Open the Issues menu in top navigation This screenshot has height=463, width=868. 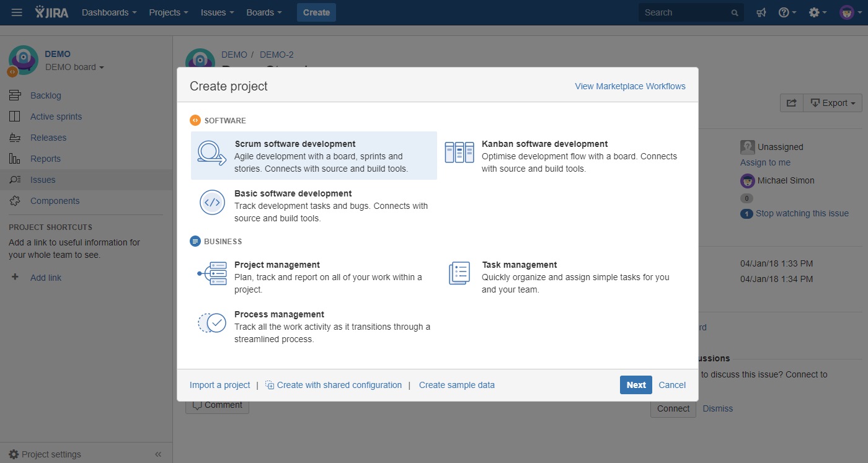click(216, 12)
